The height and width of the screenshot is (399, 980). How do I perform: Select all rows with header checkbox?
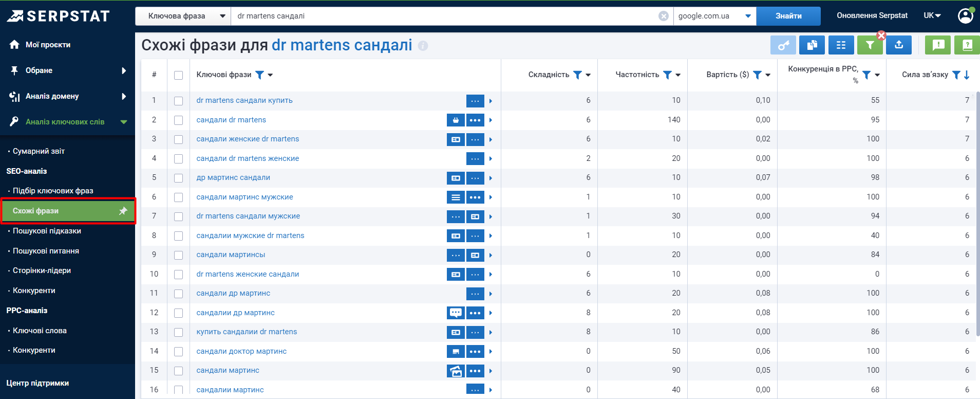coord(178,75)
